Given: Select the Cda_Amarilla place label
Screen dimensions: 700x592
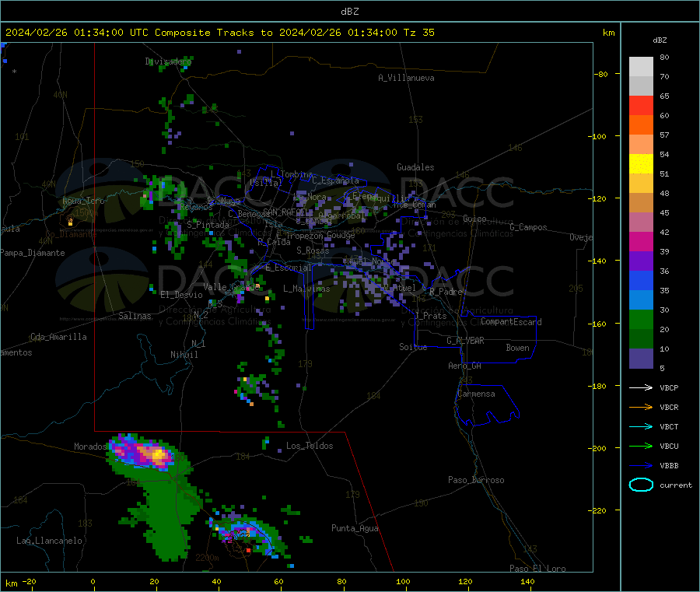Looking at the screenshot, I should tap(58, 337).
